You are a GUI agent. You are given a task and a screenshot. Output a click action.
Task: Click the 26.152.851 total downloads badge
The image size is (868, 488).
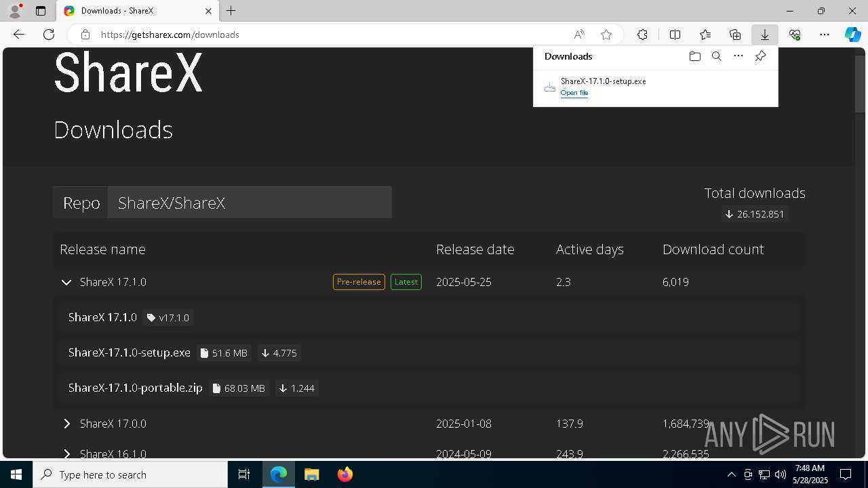755,214
